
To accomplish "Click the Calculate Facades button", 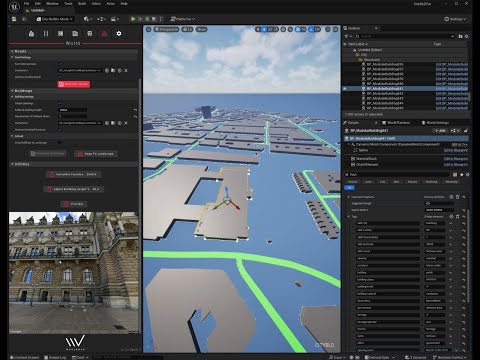I will tap(73, 174).
